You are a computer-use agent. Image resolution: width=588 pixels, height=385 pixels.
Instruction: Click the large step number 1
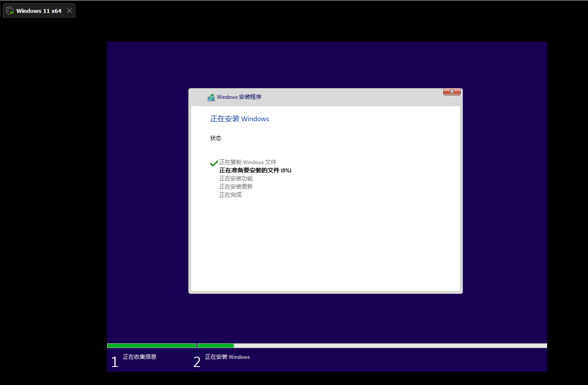tap(114, 362)
